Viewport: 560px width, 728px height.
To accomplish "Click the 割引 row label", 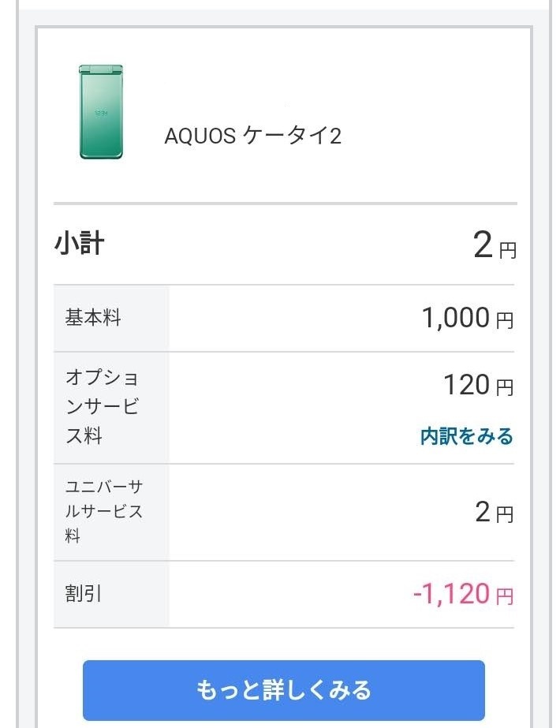I will click(84, 594).
